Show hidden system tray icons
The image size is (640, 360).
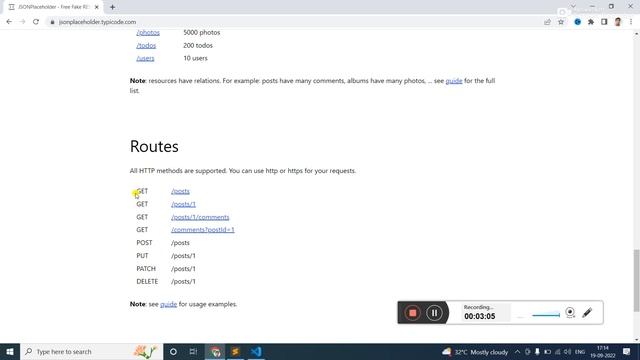tap(517, 352)
